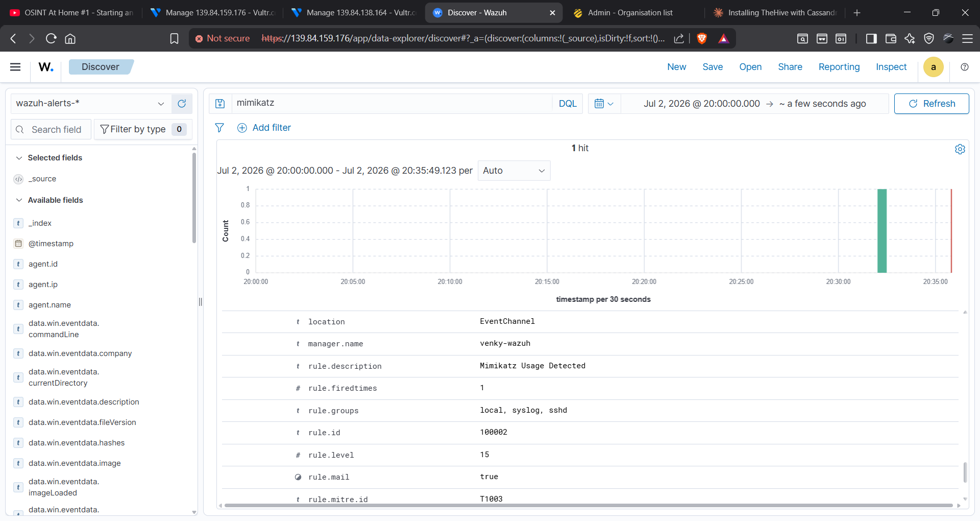Click the Refresh button
The image size is (980, 521).
tap(932, 104)
